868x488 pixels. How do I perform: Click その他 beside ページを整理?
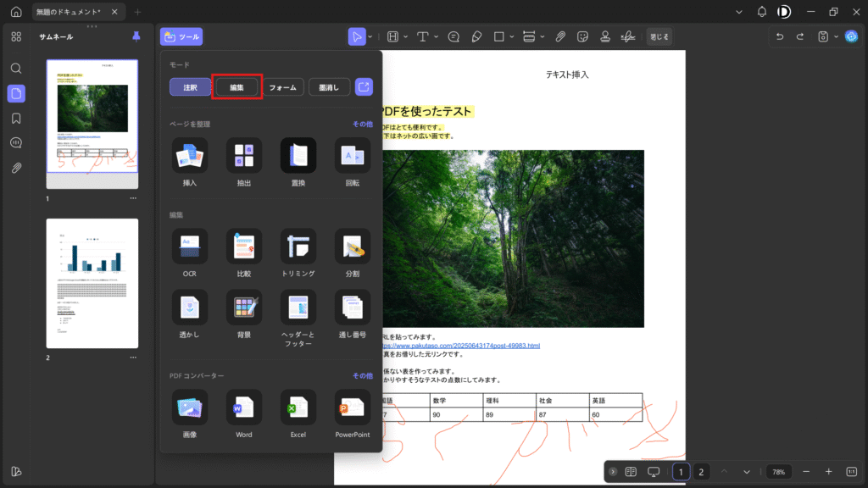pos(362,124)
